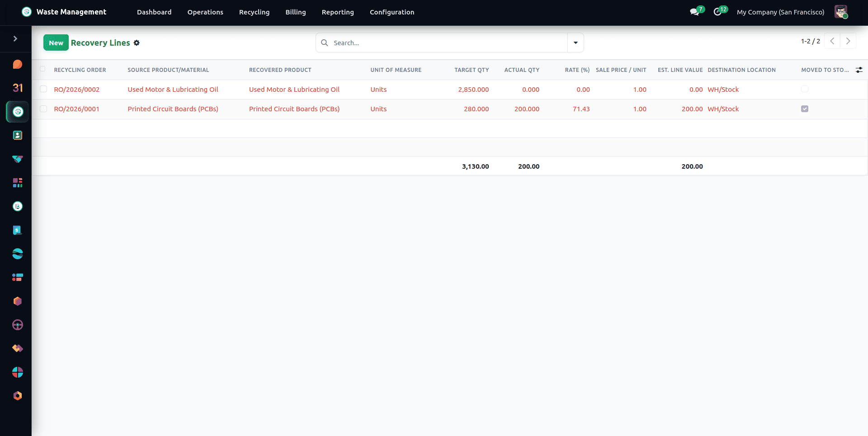This screenshot has width=868, height=436.
Task: Open the search options dropdown arrow
Action: click(x=576, y=43)
